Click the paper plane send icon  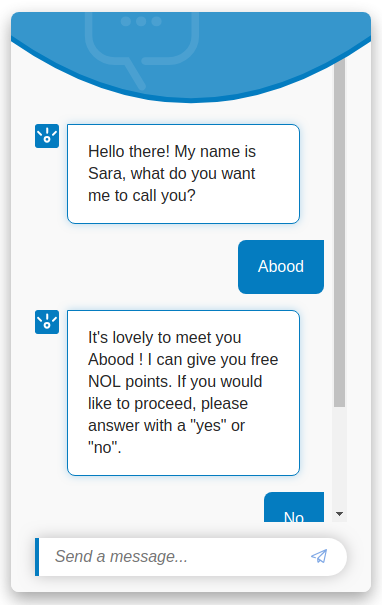(x=319, y=556)
